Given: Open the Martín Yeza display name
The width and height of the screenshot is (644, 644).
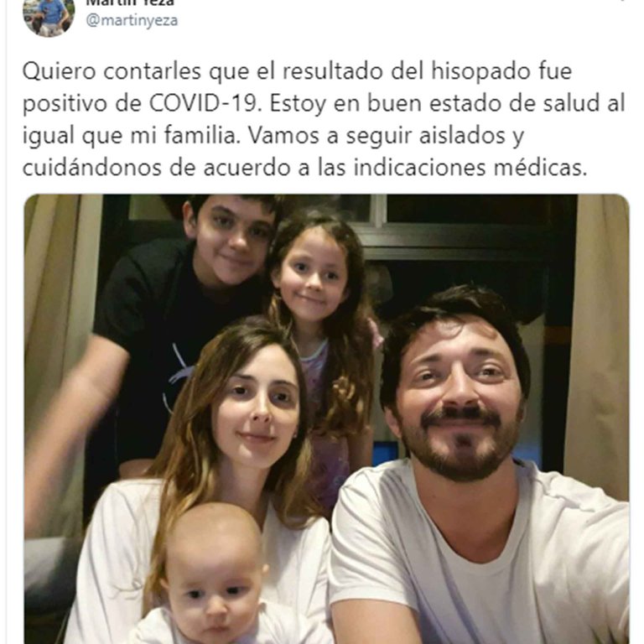Looking at the screenshot, I should (130, 3).
